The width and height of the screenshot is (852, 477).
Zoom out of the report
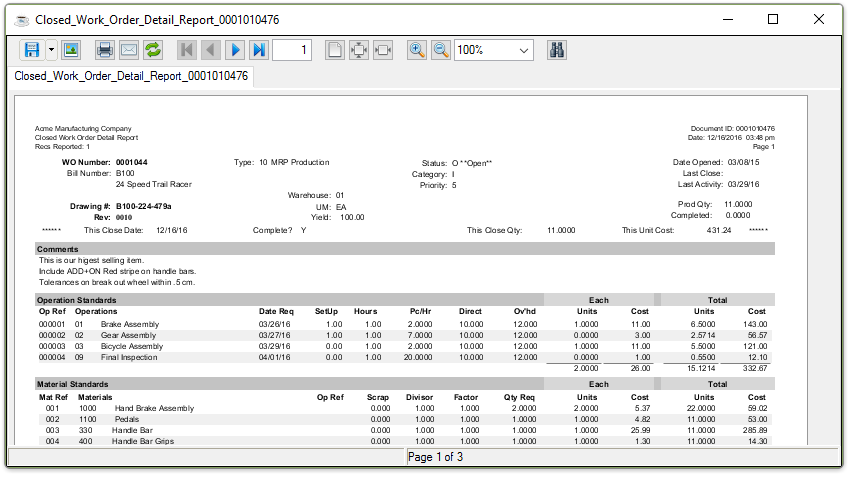(x=441, y=49)
